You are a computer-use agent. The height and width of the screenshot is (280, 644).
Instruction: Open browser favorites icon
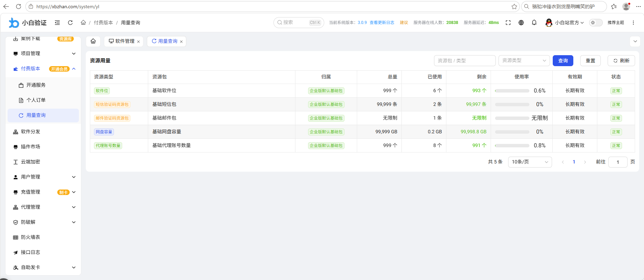click(614, 7)
